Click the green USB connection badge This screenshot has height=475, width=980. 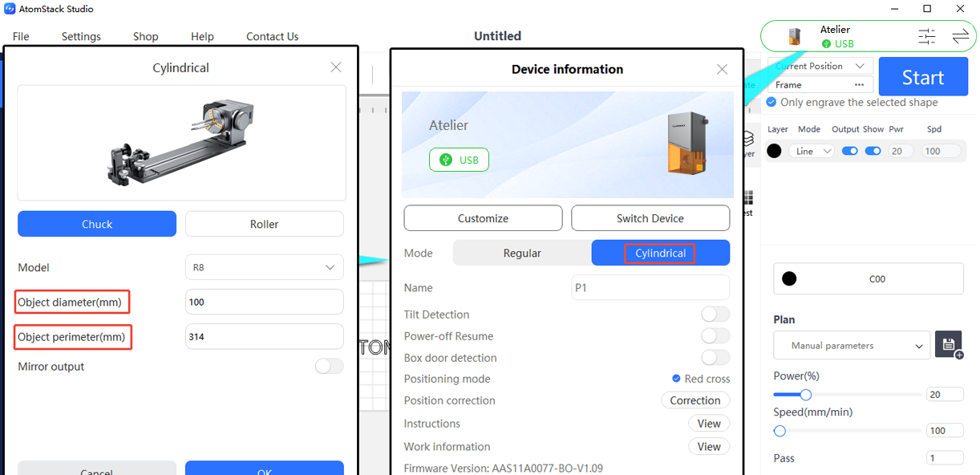click(459, 160)
